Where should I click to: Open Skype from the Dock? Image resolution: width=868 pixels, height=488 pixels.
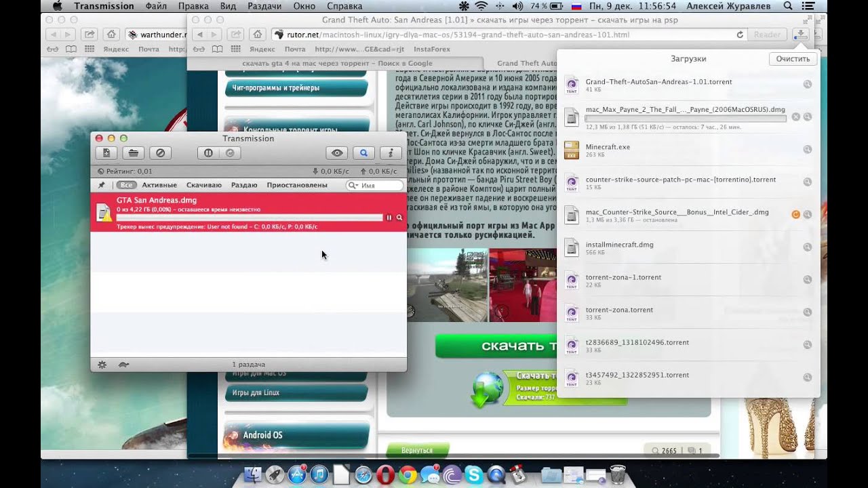[474, 475]
